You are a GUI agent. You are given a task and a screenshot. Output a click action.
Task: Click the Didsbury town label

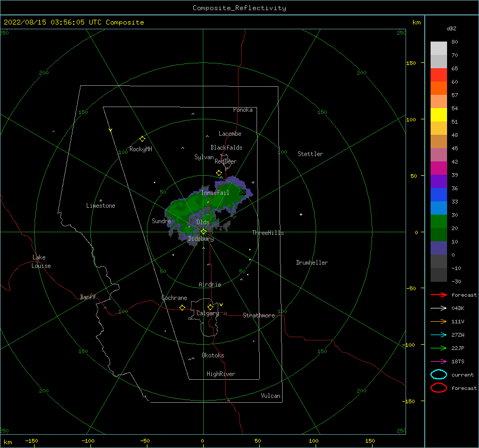tap(201, 239)
